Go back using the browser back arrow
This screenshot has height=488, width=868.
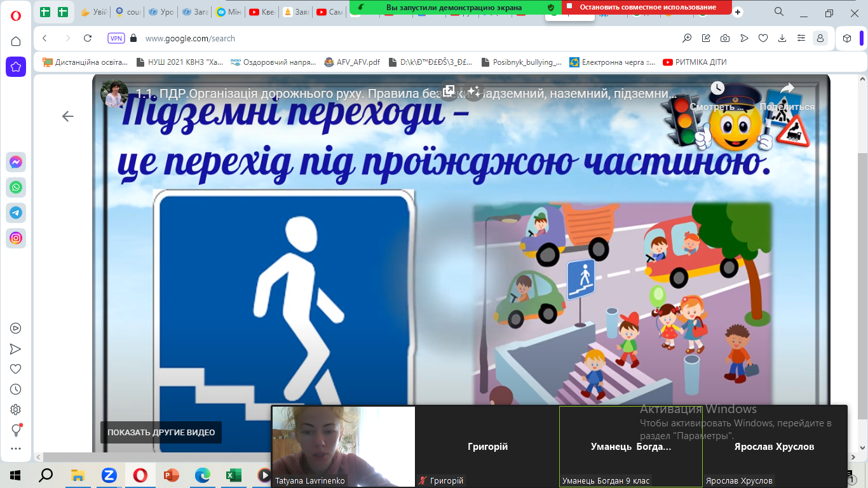pos(44,38)
